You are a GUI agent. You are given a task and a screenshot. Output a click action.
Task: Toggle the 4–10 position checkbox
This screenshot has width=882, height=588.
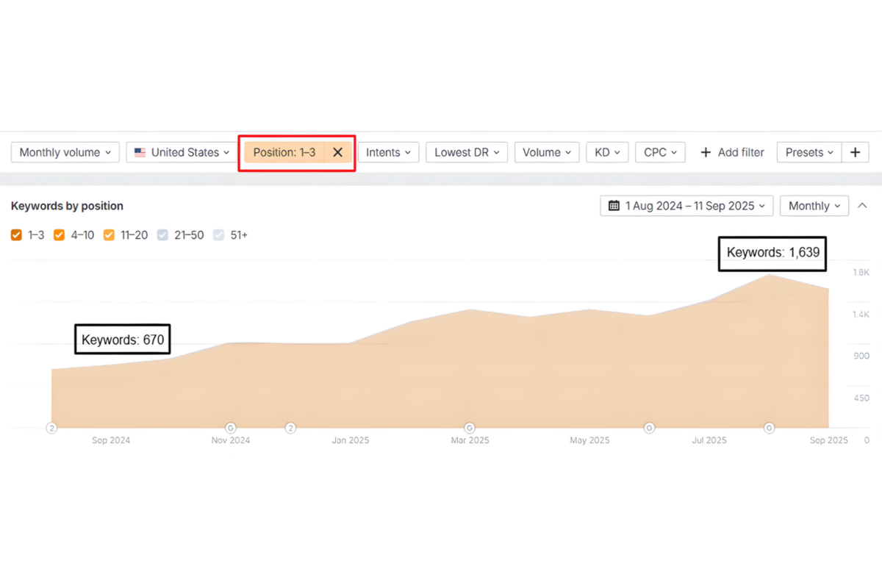tap(60, 235)
